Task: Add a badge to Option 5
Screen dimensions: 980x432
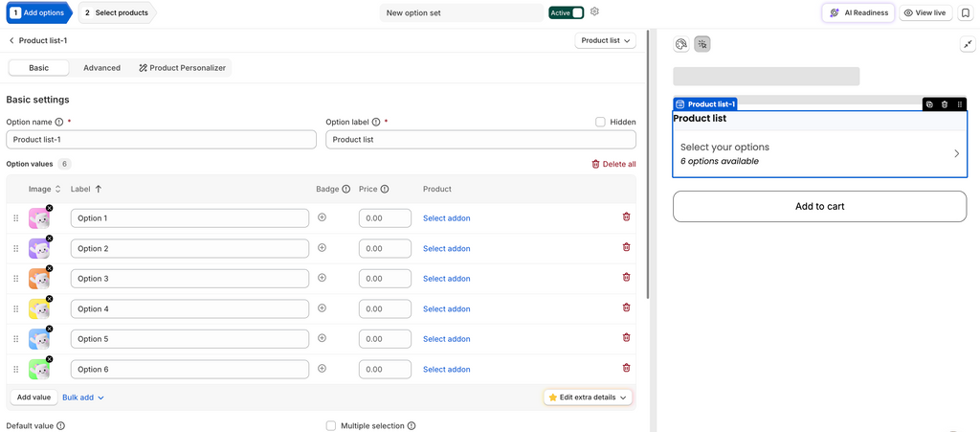Action: click(x=322, y=337)
